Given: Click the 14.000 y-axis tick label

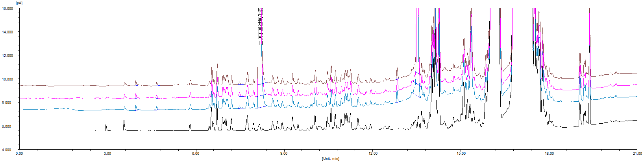Looking at the screenshot, I should click(x=8, y=32).
